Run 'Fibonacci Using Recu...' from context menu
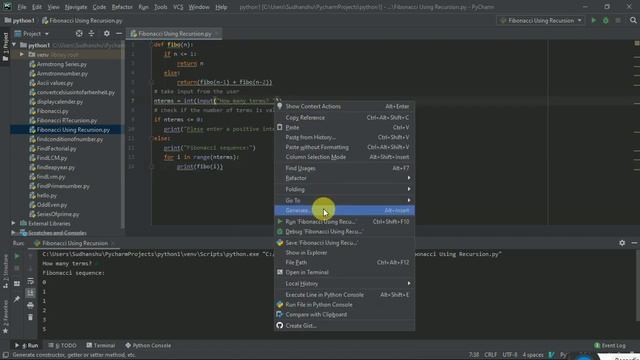Image resolution: width=640 pixels, height=360 pixels. point(344,222)
